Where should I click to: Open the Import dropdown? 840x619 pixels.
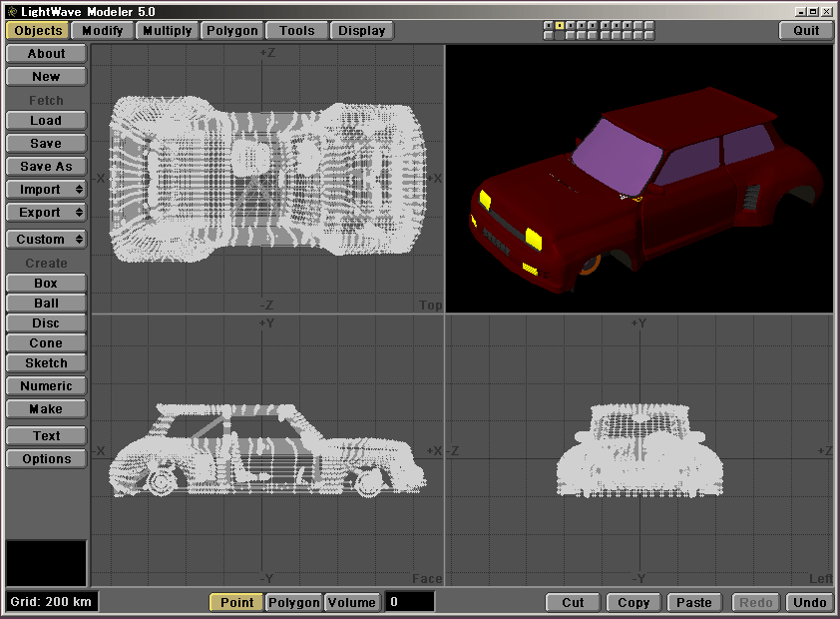[x=46, y=190]
